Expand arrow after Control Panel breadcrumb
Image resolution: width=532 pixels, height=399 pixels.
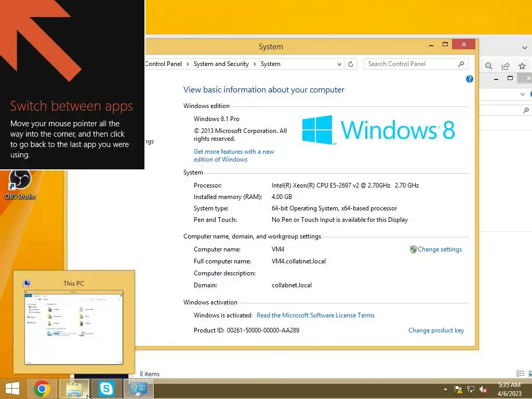point(188,64)
